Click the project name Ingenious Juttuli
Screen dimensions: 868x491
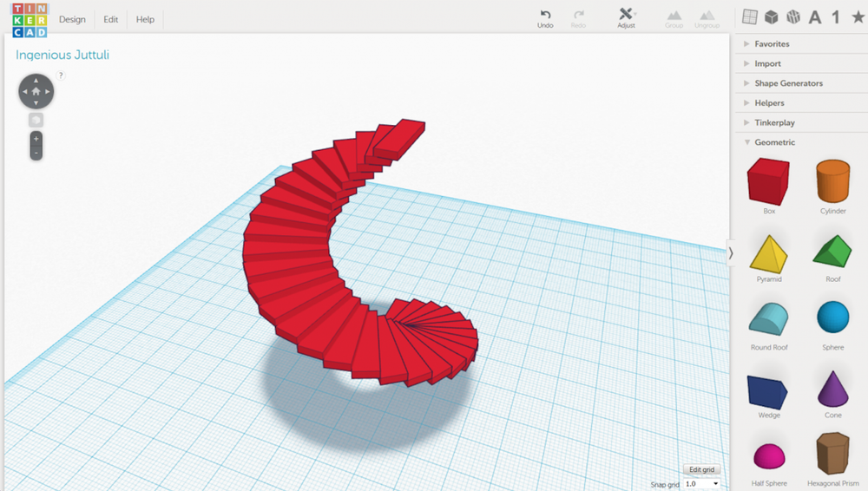[x=62, y=55]
